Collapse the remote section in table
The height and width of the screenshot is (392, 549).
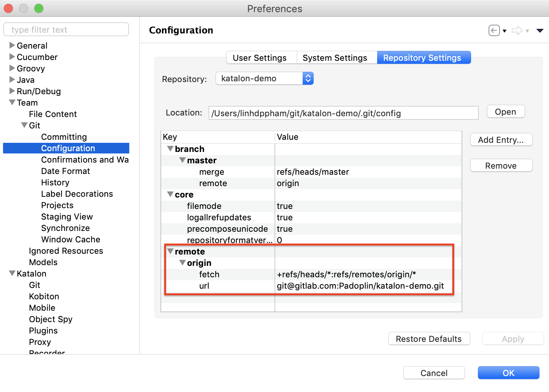[170, 251]
